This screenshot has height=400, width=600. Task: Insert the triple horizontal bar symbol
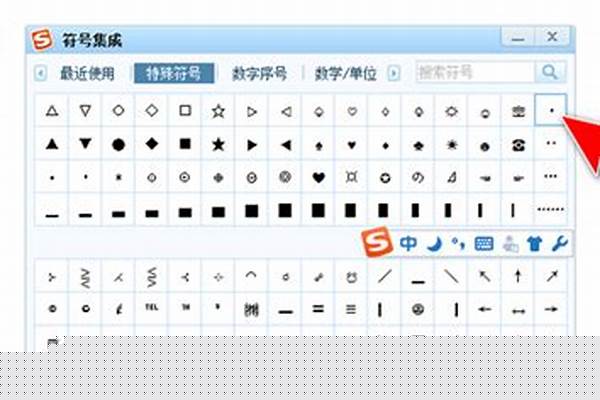[351, 309]
